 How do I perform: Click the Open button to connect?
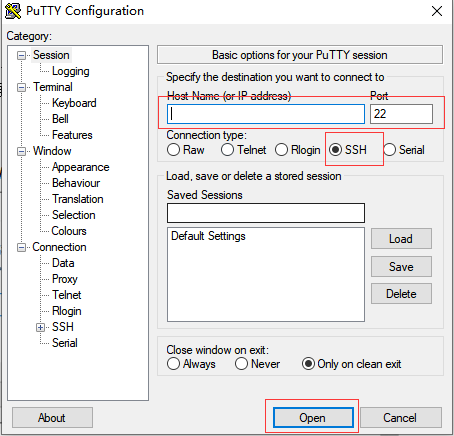[313, 417]
